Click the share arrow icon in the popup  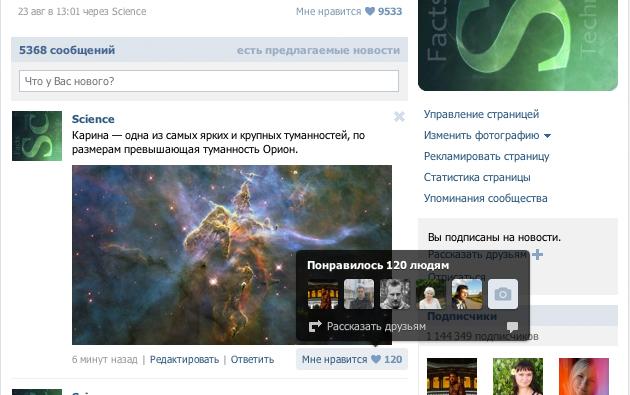(x=315, y=326)
